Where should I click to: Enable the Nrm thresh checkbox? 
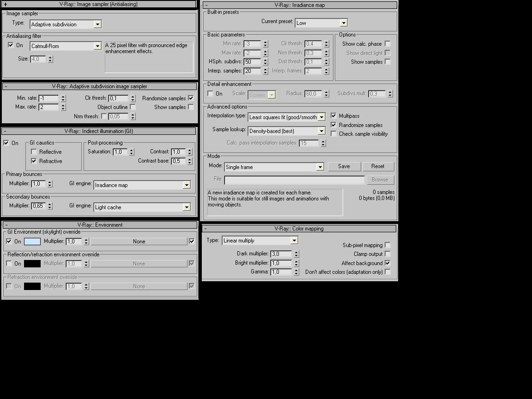104,116
